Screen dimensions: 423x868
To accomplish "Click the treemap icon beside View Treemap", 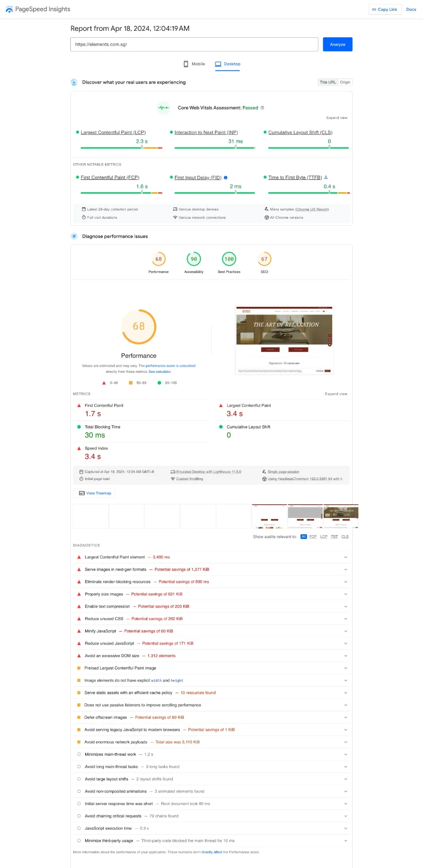I will pyautogui.click(x=82, y=493).
